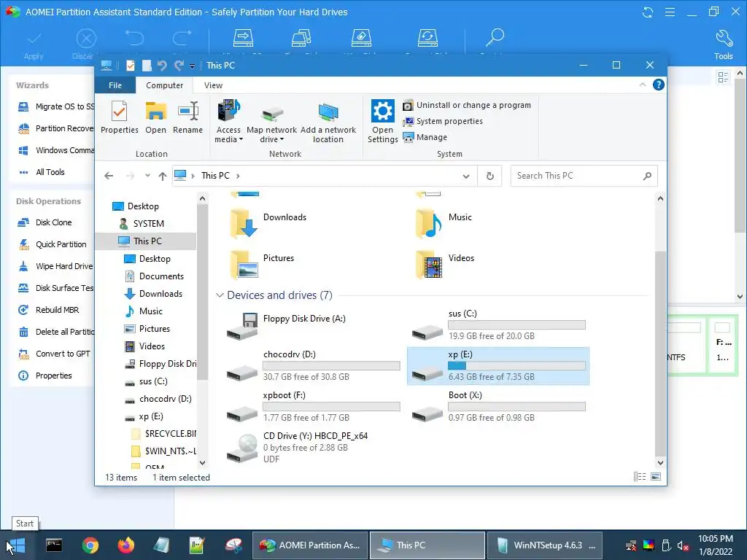The image size is (747, 560).
Task: Select xpboot (F:) drive
Action: click(x=313, y=407)
